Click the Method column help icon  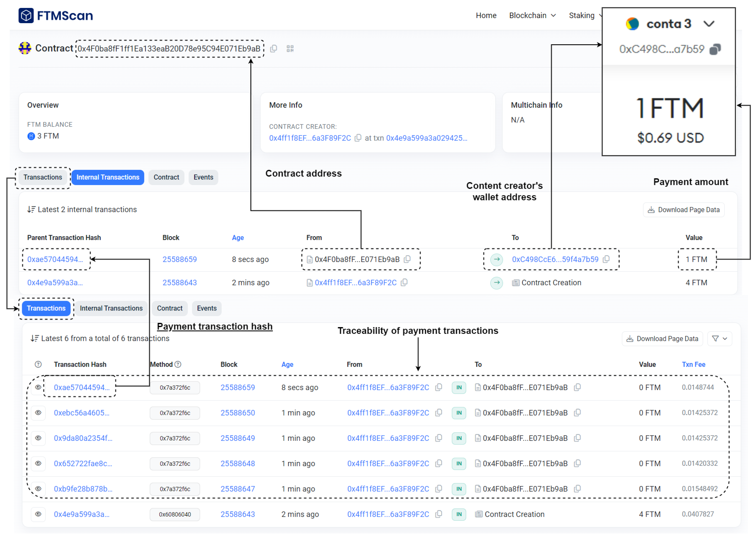pos(178,364)
